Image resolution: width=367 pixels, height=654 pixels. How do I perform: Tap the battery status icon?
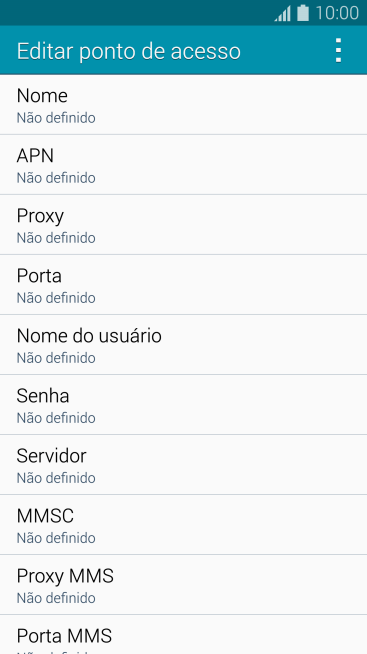tap(303, 13)
